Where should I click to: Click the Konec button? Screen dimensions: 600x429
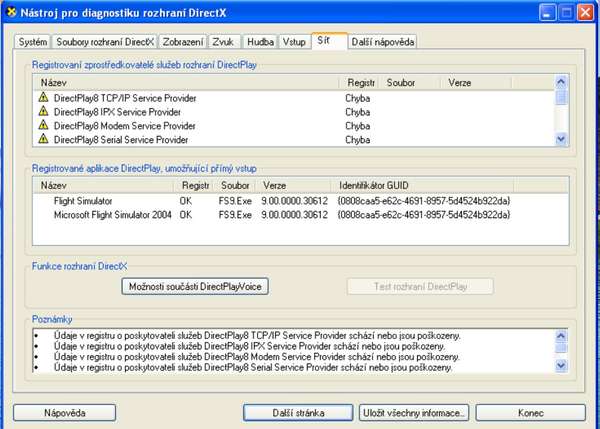(x=531, y=413)
